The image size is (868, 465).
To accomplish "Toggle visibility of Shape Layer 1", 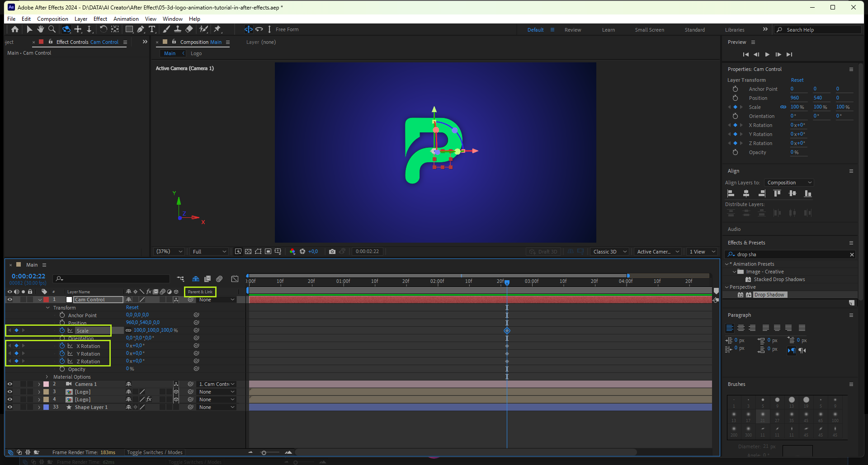I will pos(9,407).
